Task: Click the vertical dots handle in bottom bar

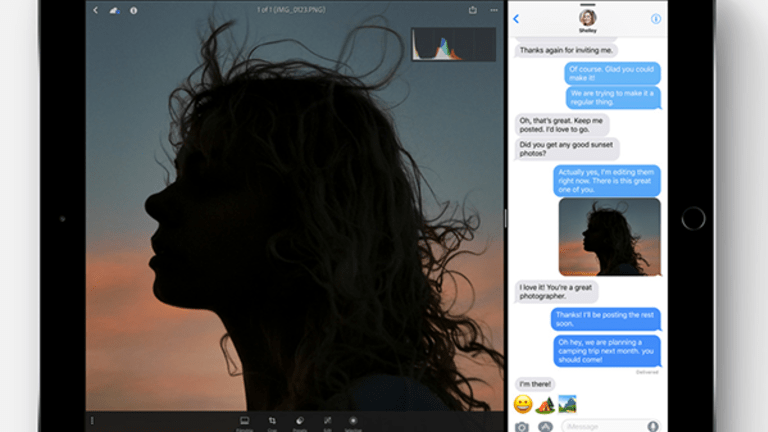Action: tap(92, 420)
